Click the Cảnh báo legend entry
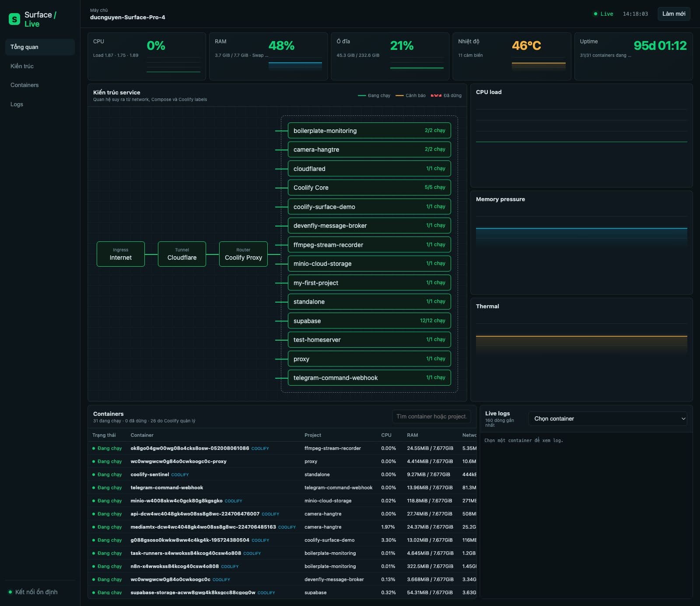 point(410,95)
